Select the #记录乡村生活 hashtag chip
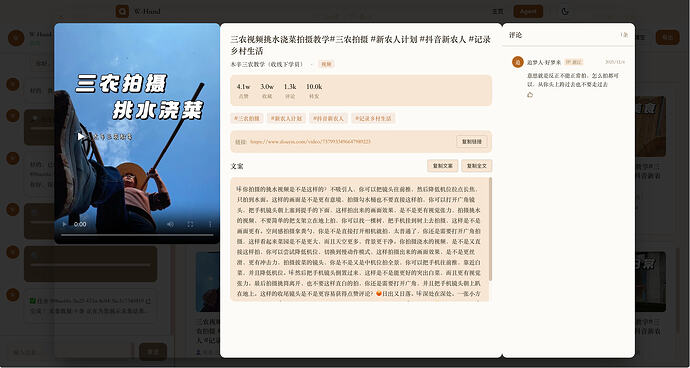 click(373, 118)
